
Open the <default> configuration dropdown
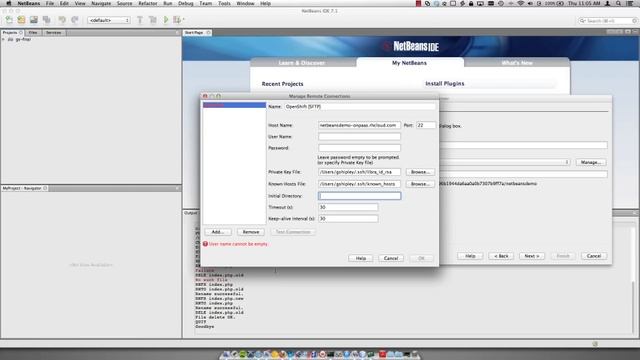pos(109,20)
